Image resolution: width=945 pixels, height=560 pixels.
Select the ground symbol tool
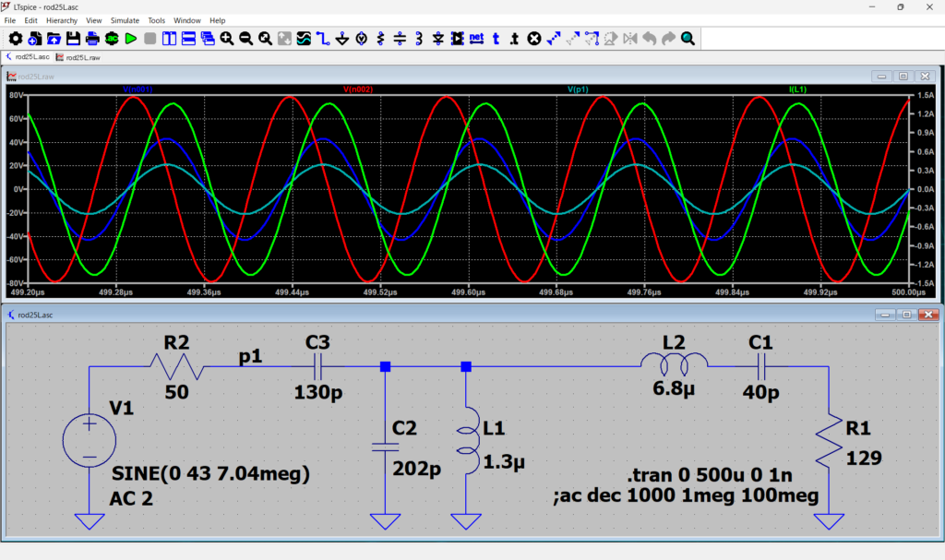tap(341, 39)
